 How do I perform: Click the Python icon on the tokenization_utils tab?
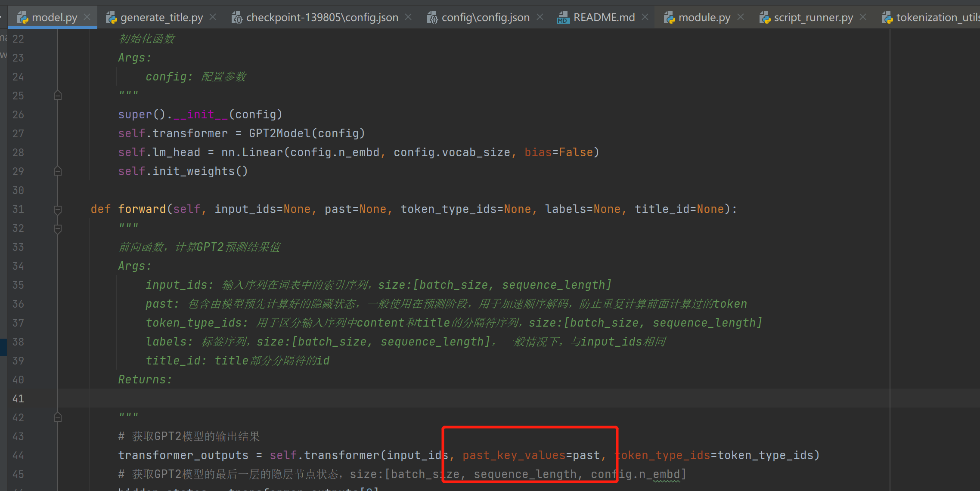(x=887, y=17)
